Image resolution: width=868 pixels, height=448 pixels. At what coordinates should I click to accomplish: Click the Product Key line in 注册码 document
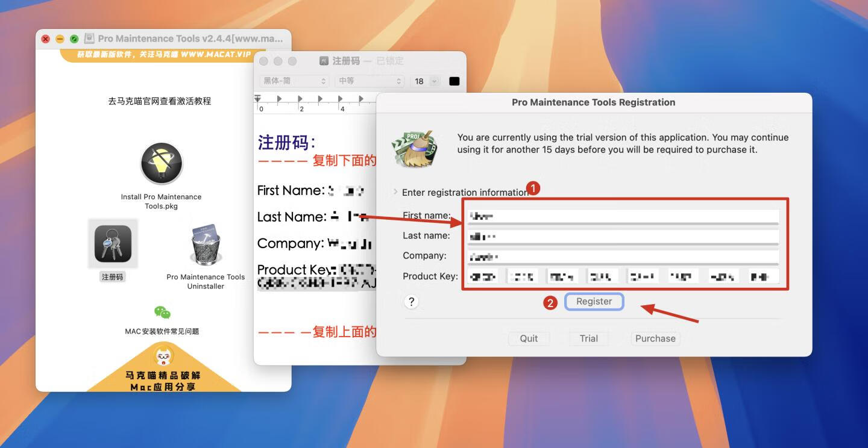317,276
